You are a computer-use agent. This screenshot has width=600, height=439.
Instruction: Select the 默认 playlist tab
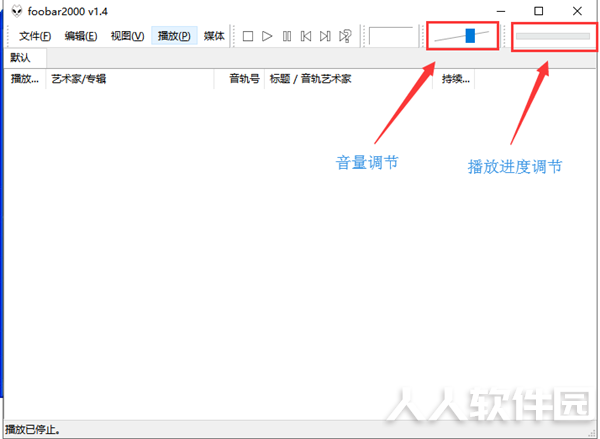tap(25, 58)
